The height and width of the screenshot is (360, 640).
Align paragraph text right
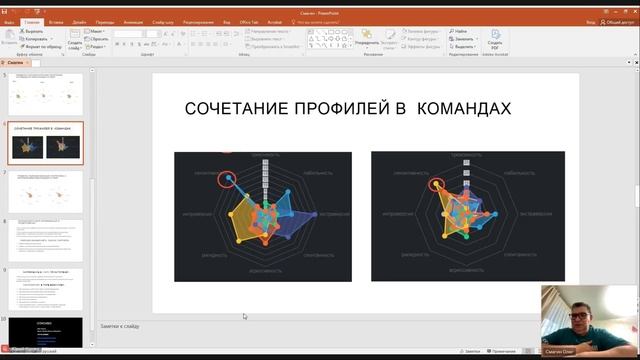click(208, 44)
